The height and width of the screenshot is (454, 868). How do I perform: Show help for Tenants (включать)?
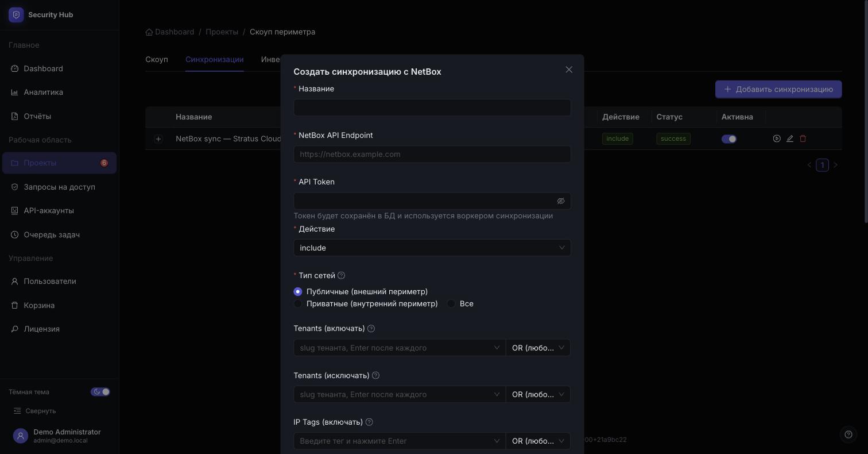[x=371, y=329]
